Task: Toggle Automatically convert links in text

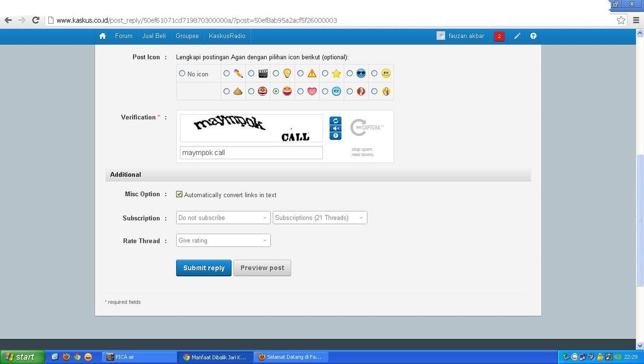Action: pos(179,194)
